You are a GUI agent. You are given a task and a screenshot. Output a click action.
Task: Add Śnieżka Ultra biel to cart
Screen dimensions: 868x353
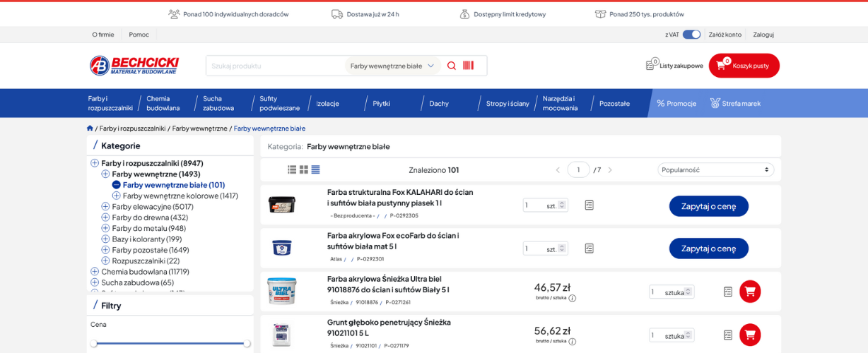tap(750, 292)
